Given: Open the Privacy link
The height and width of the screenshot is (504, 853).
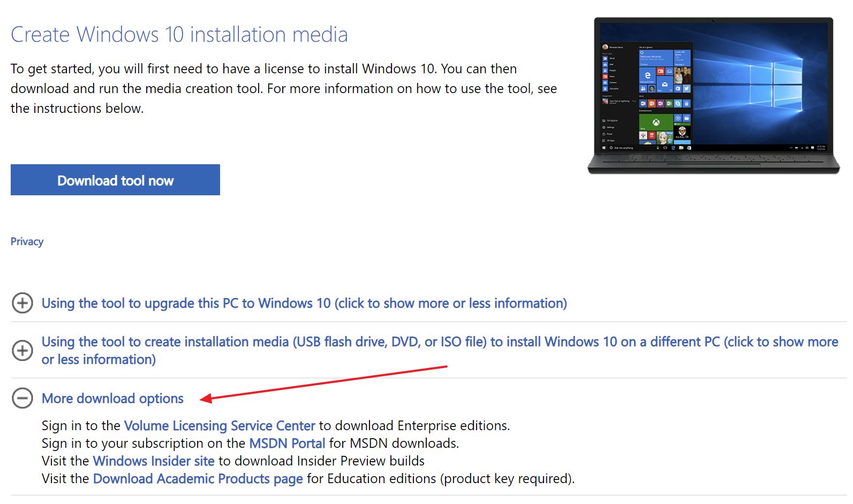Looking at the screenshot, I should pos(26,241).
